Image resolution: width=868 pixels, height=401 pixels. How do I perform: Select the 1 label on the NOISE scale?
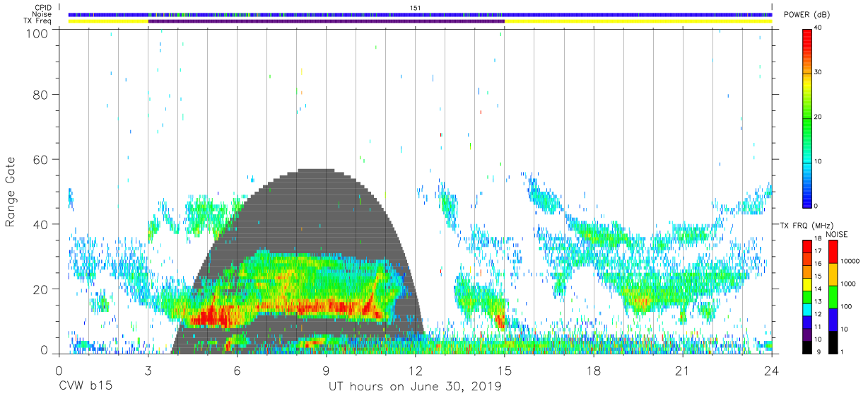click(841, 351)
